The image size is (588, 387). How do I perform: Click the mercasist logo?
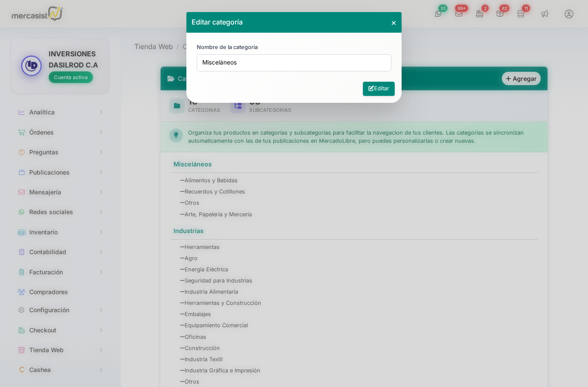click(x=37, y=14)
